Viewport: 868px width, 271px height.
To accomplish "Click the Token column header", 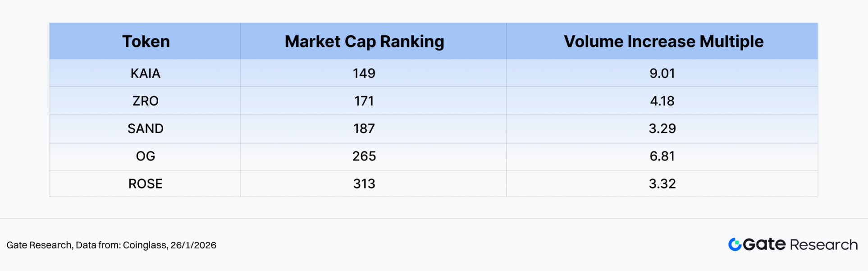I will pyautogui.click(x=146, y=41).
